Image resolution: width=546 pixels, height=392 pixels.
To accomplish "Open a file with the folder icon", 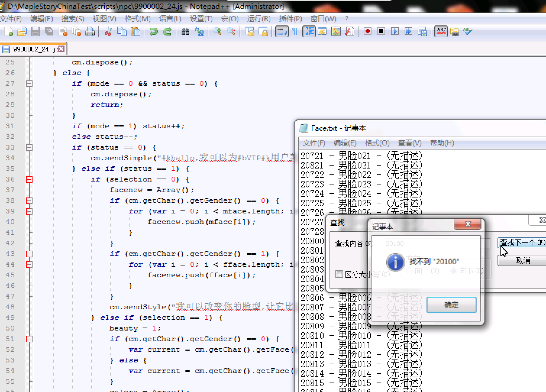I will coord(22,32).
